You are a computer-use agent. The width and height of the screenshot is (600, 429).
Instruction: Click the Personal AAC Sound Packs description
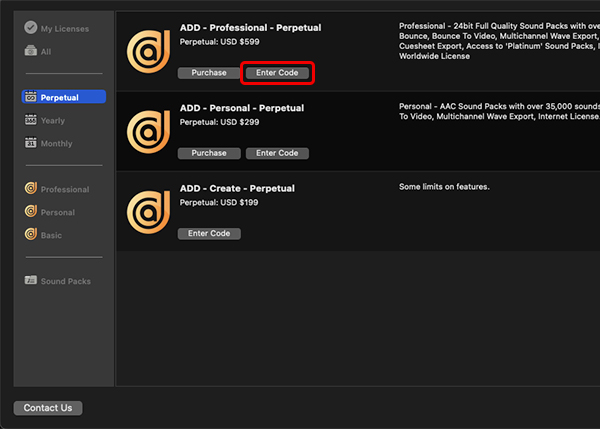[499, 111]
